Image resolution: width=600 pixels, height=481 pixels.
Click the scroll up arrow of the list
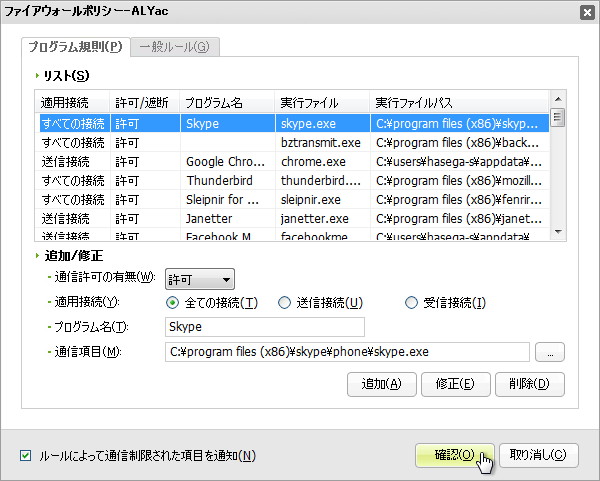558,99
